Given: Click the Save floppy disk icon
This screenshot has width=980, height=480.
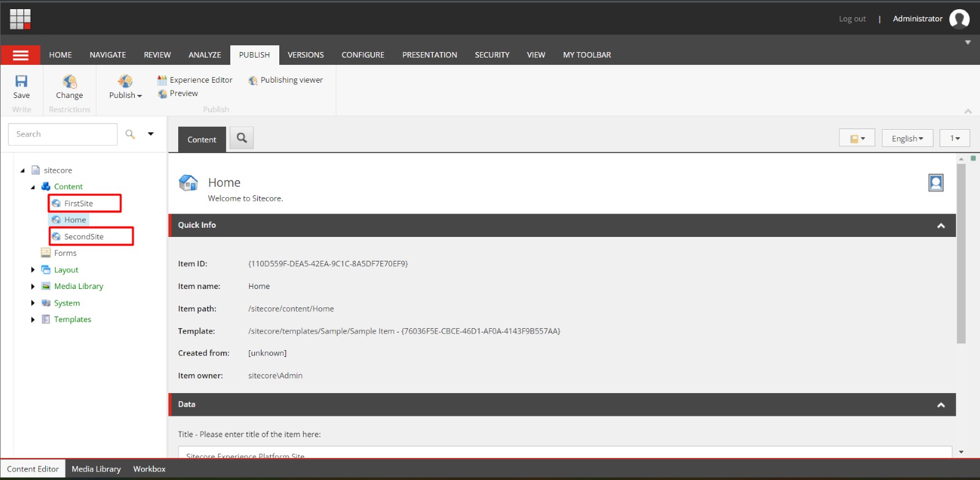Looking at the screenshot, I should point(21,81).
